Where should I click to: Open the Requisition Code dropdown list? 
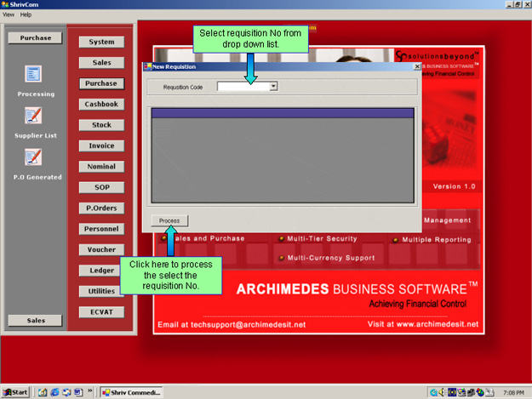pyautogui.click(x=273, y=86)
